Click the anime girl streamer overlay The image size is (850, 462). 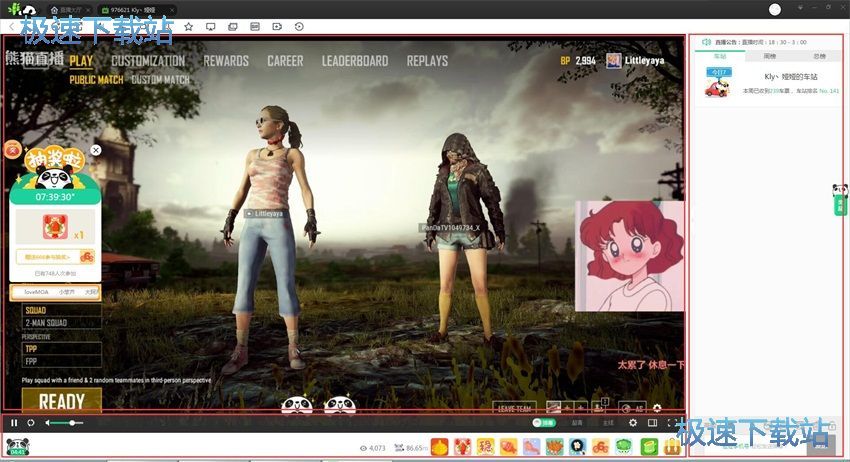[x=629, y=256]
